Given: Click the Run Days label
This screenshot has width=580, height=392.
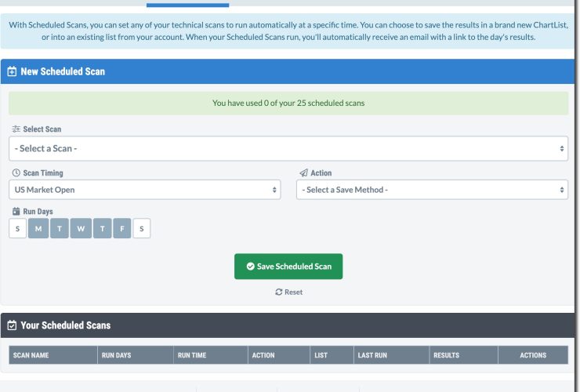Looking at the screenshot, I should pyautogui.click(x=38, y=212).
